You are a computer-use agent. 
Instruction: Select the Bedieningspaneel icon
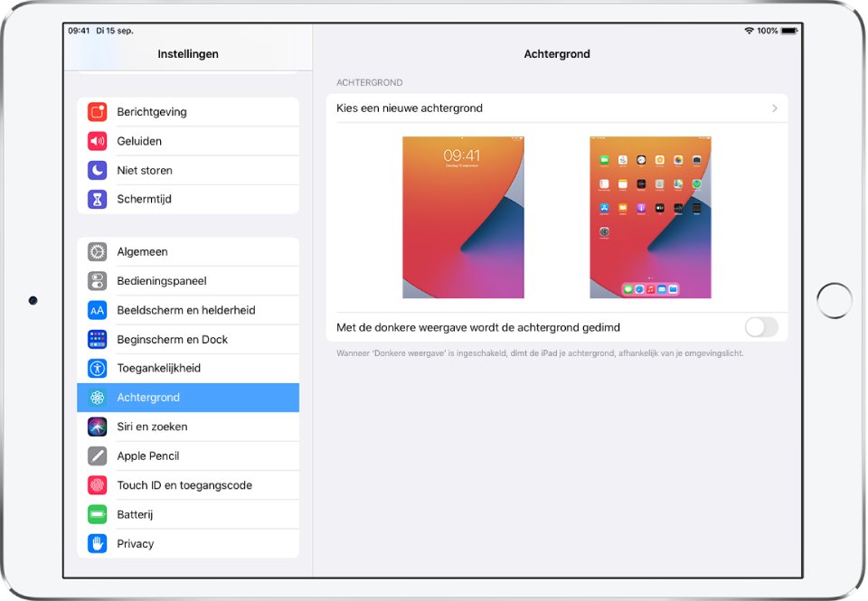coord(98,280)
